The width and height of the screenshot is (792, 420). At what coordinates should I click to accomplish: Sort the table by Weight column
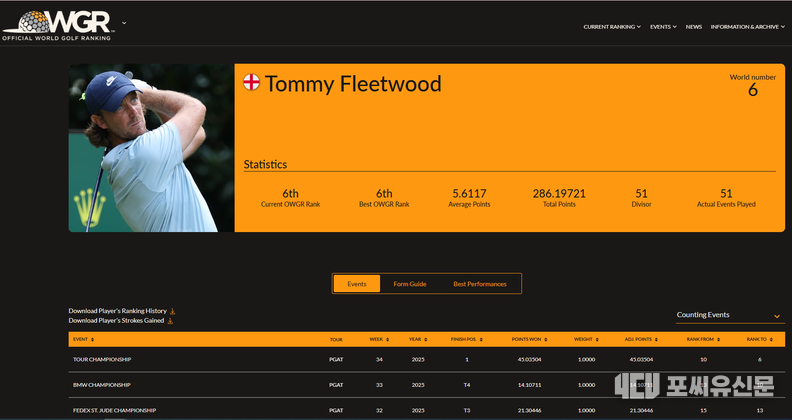click(586, 339)
